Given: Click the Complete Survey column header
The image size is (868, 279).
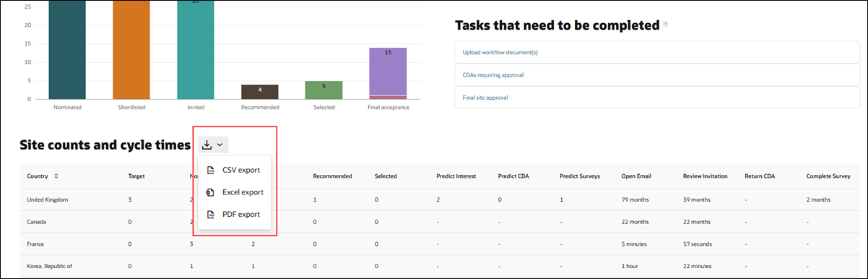Looking at the screenshot, I should coord(828,176).
